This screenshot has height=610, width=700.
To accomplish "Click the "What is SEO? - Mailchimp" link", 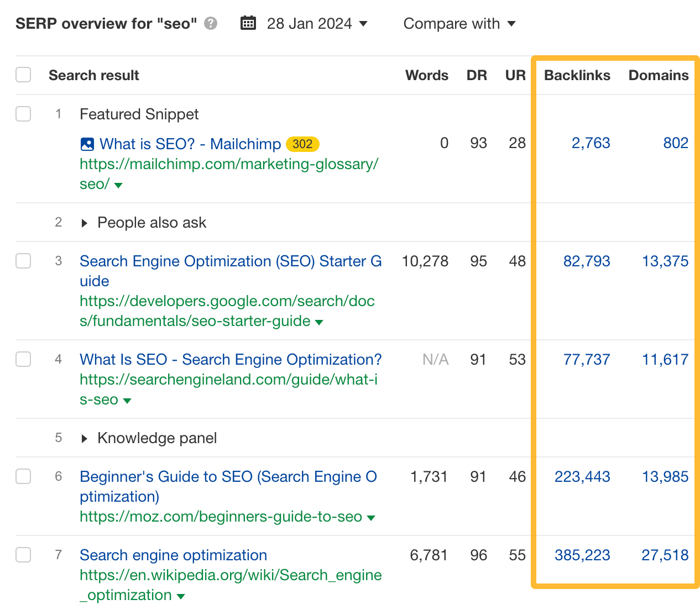I will (x=190, y=144).
